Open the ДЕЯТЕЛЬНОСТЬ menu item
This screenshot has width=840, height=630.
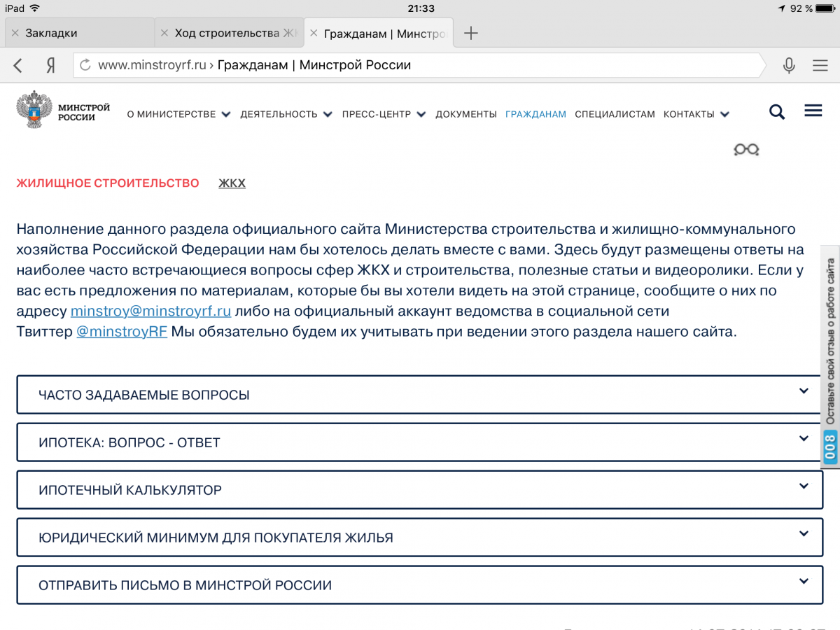pyautogui.click(x=279, y=114)
